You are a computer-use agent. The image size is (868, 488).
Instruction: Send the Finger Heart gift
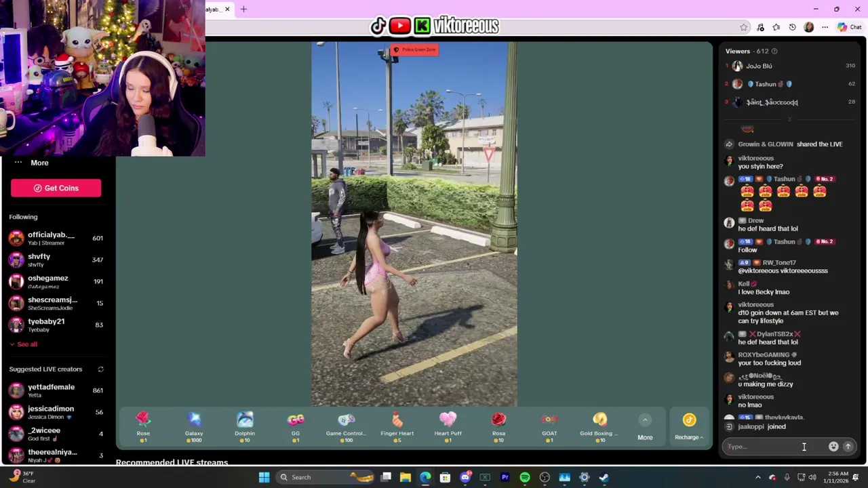click(x=397, y=427)
